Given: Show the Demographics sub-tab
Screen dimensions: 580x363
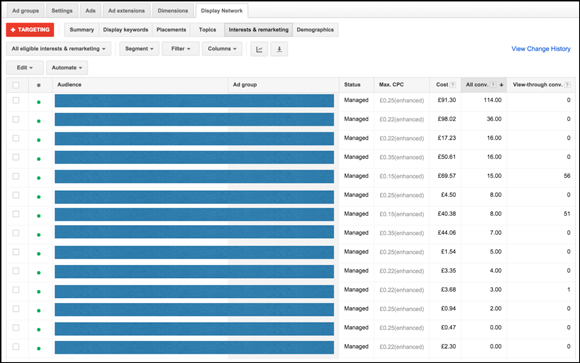Looking at the screenshot, I should [x=315, y=30].
